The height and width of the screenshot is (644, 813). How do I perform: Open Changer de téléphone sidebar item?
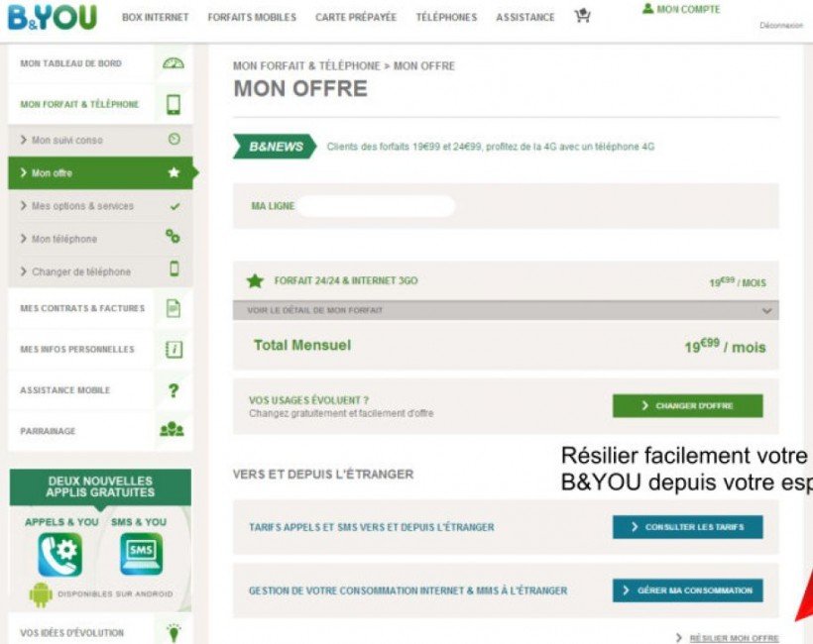coord(80,271)
